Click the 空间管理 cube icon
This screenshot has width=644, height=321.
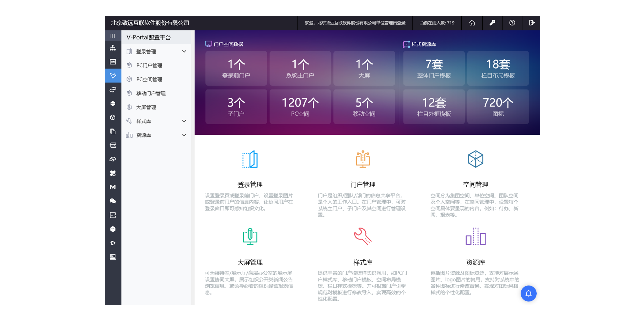click(475, 159)
